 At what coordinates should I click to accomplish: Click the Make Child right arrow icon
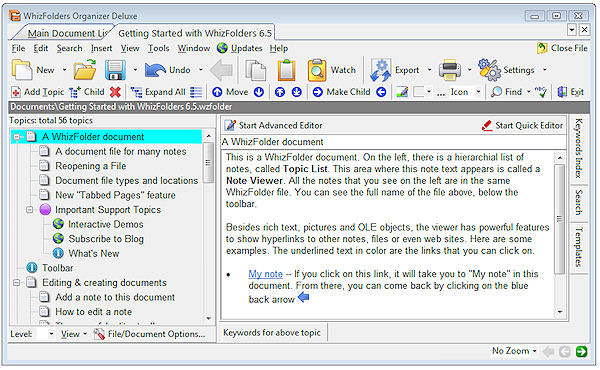(318, 92)
